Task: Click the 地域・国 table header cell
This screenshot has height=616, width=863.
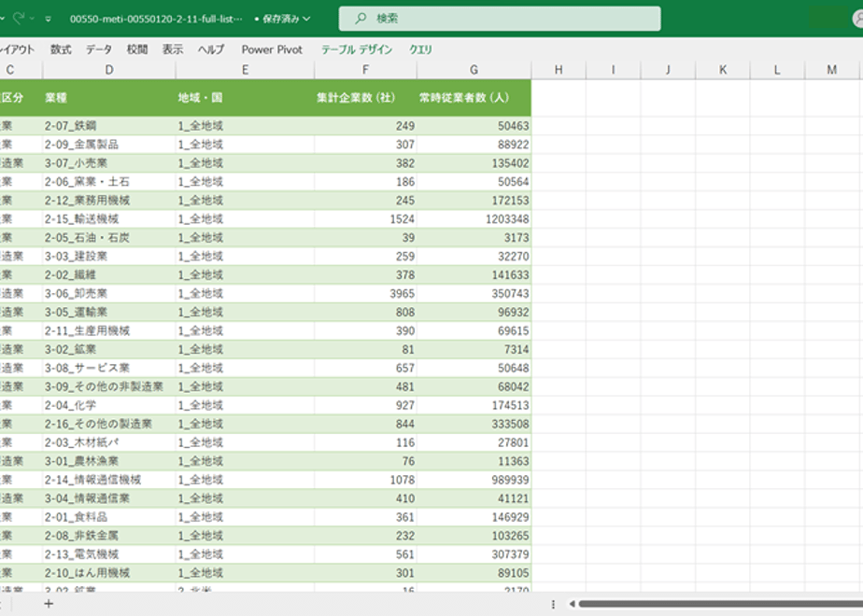Action: coord(245,98)
